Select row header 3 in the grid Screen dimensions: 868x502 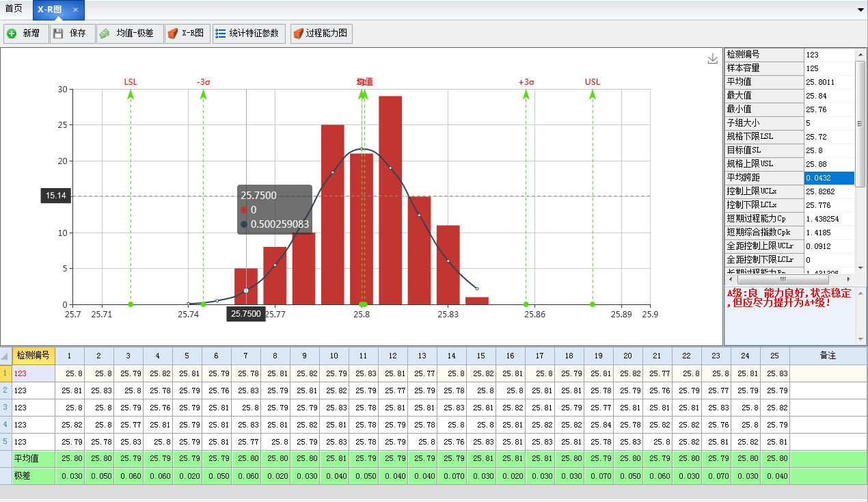click(x=5, y=407)
